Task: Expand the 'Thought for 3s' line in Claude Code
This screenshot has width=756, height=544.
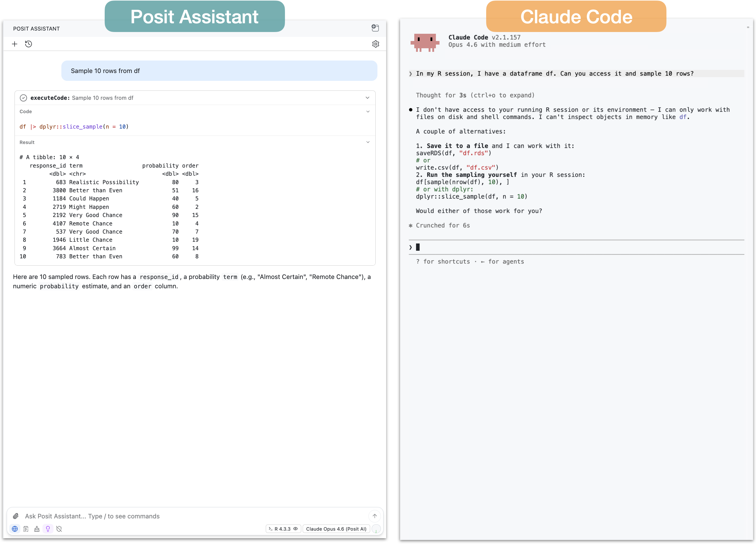Action: pos(475,95)
